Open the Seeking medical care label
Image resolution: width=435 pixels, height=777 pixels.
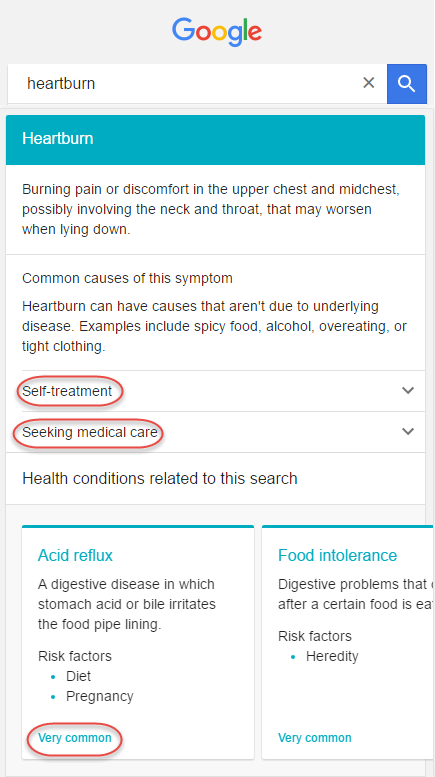(90, 433)
